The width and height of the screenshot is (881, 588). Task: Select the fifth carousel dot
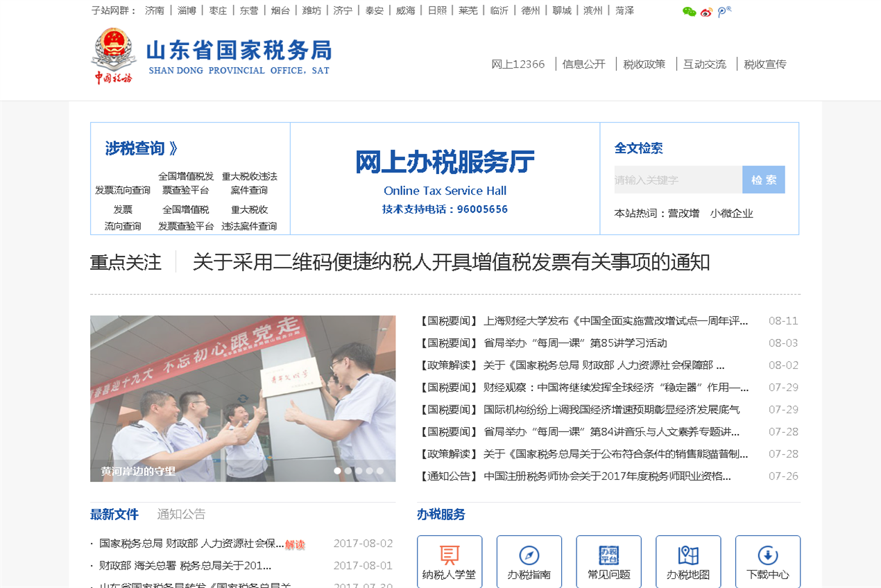[379, 471]
